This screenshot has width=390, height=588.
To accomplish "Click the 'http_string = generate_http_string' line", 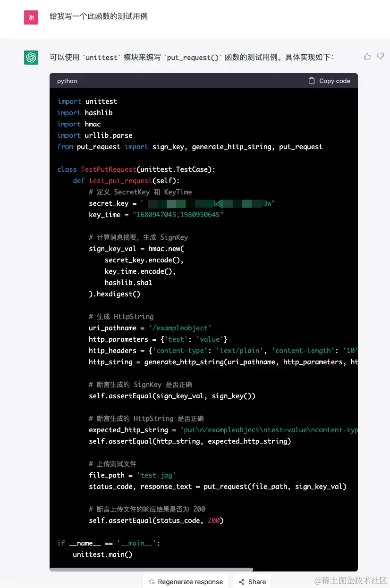I will point(223,362).
